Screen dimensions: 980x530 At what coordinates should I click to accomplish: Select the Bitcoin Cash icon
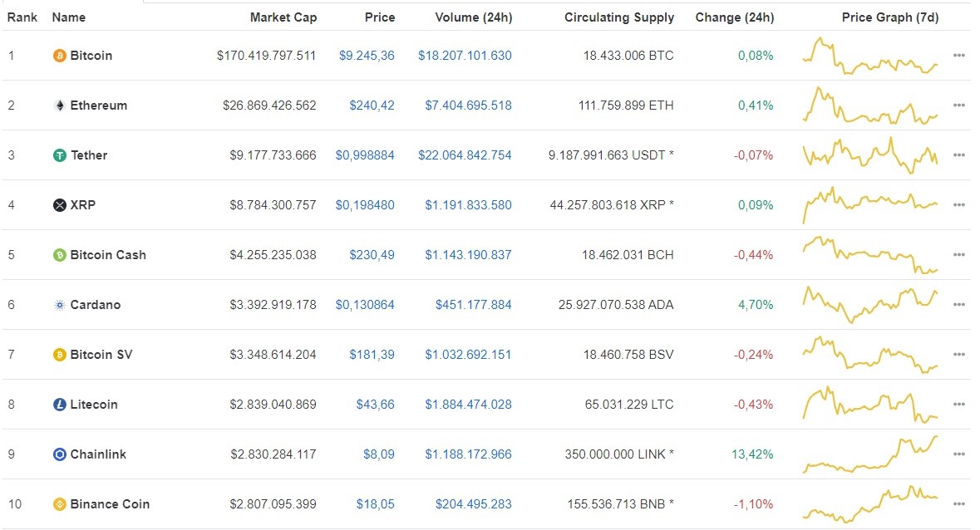58,255
